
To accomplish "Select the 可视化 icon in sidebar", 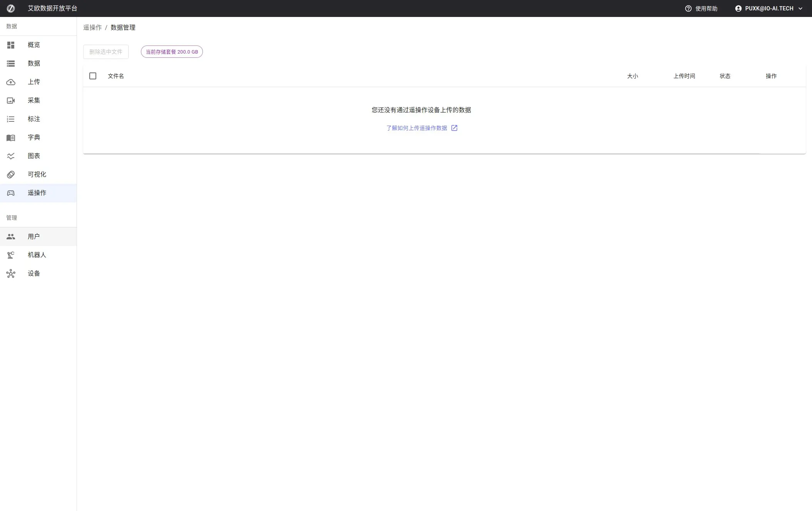I will (x=11, y=175).
